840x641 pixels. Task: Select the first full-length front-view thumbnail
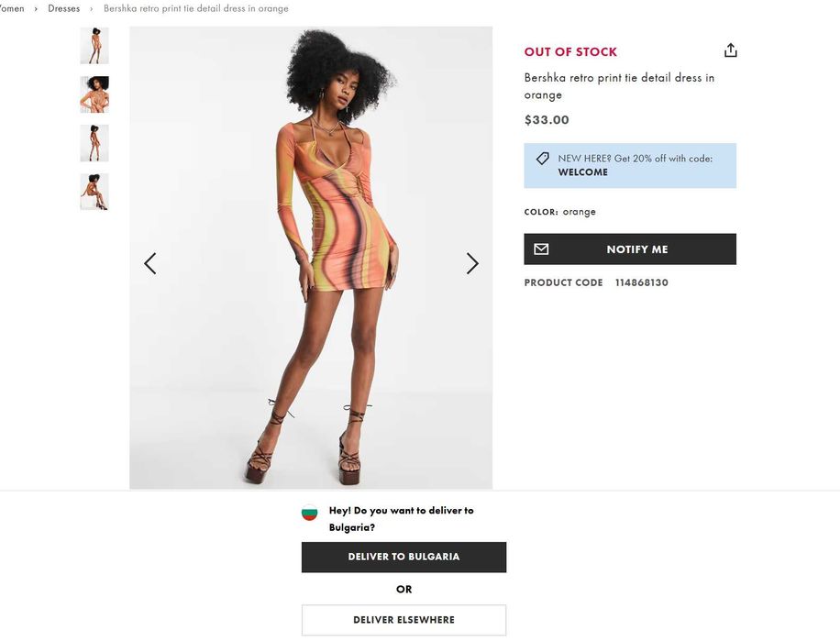(x=94, y=46)
